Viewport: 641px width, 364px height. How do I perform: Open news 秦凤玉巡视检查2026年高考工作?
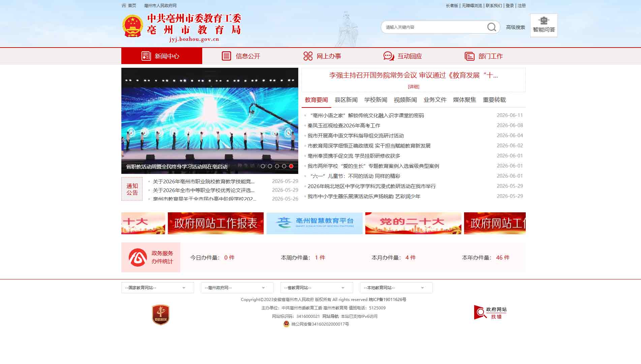[x=344, y=125]
